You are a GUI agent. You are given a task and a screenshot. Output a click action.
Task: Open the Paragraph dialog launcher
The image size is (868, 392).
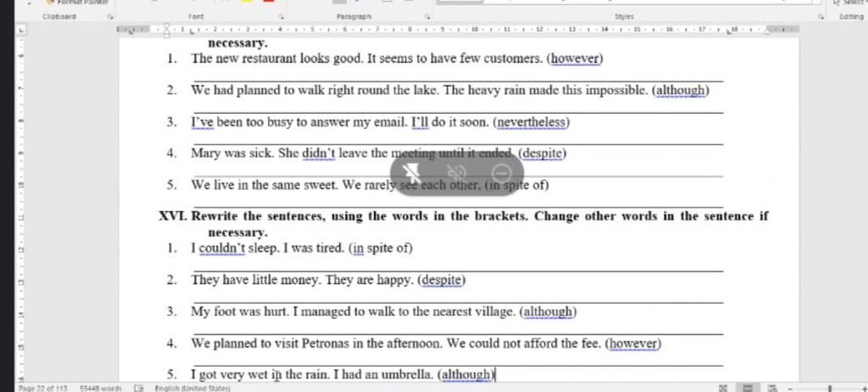[x=427, y=17]
